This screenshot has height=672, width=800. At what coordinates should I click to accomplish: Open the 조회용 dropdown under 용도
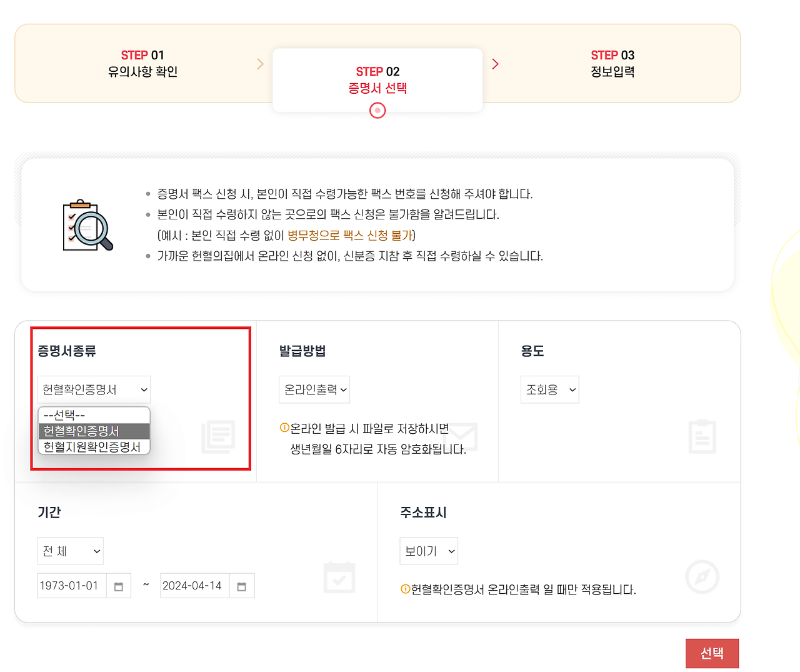point(549,389)
